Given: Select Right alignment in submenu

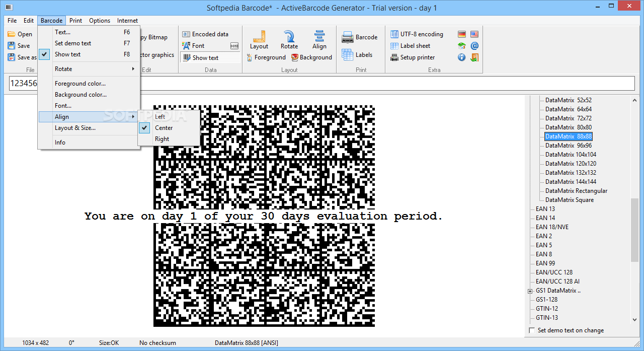Looking at the screenshot, I should 169,139.
